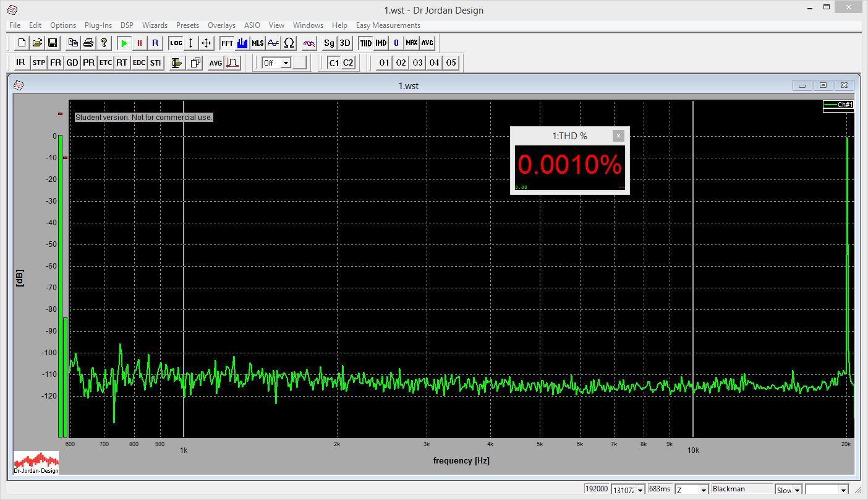Toggle AVG next to the MAX button

427,43
